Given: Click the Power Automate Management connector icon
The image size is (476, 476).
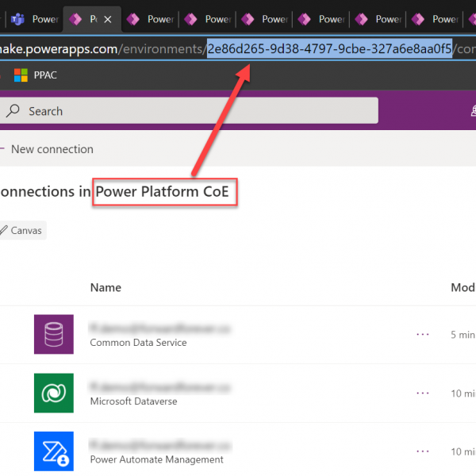Looking at the screenshot, I should point(54,451).
